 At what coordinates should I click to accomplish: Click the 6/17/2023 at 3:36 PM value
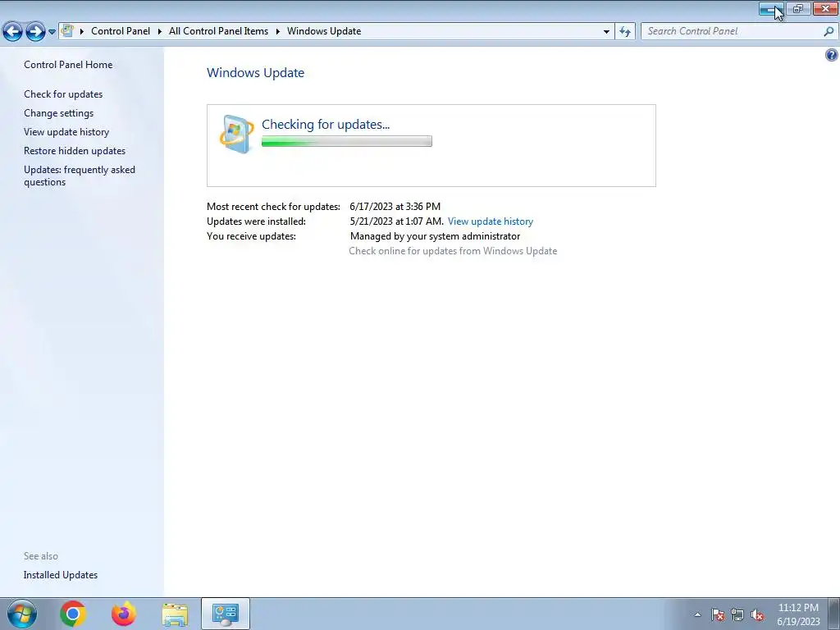pos(395,206)
